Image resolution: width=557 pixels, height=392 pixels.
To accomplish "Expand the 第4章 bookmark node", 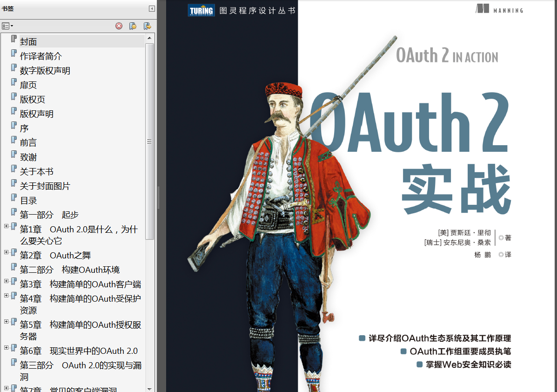I will 6,295.
